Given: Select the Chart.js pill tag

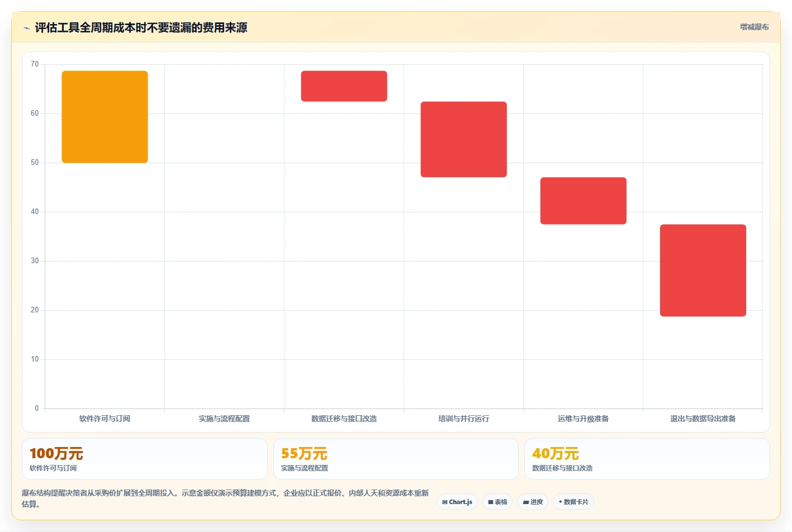Looking at the screenshot, I should (457, 502).
